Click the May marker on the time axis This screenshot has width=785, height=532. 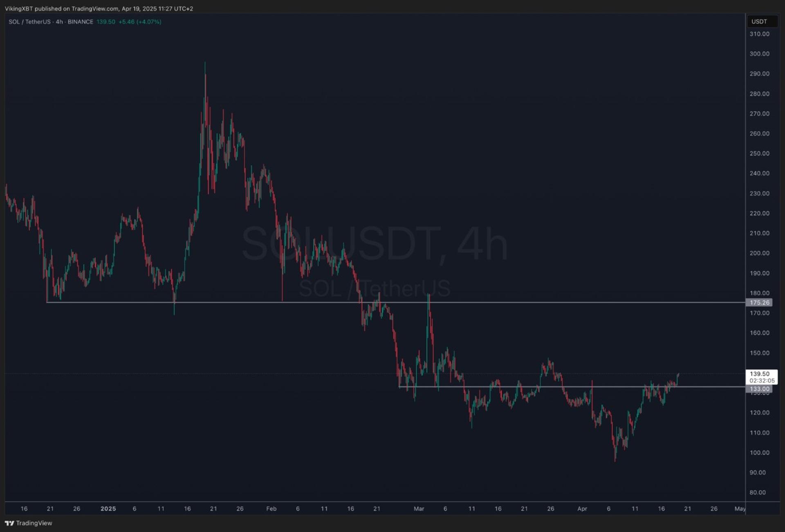click(740, 509)
